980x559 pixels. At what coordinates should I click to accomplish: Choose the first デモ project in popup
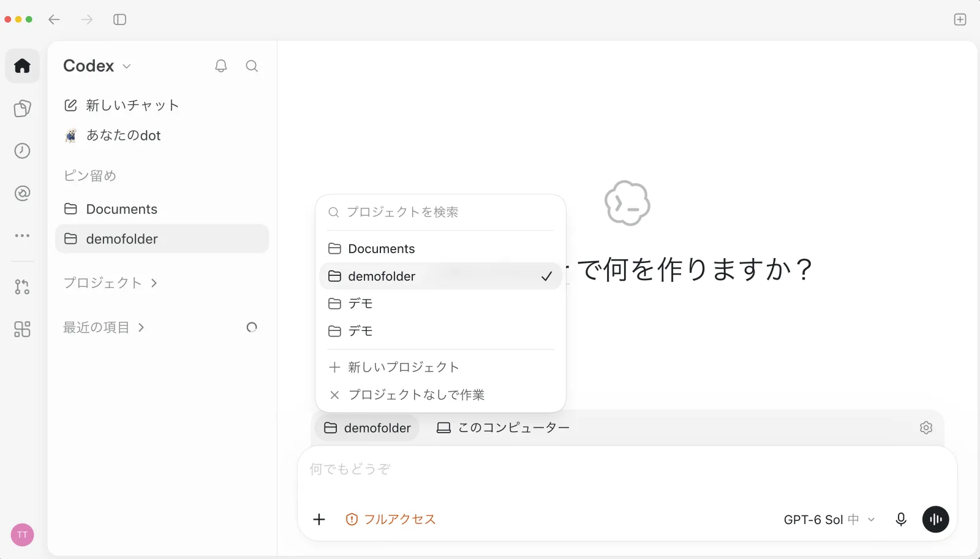tap(440, 303)
